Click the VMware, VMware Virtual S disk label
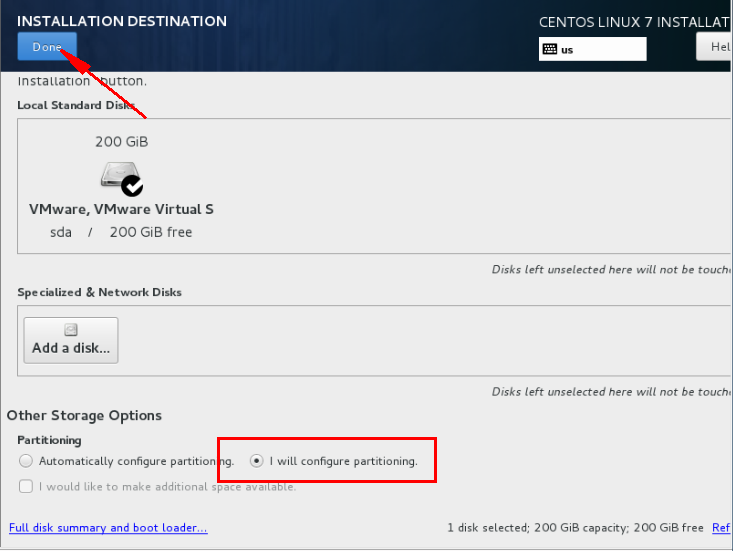 [x=121, y=209]
